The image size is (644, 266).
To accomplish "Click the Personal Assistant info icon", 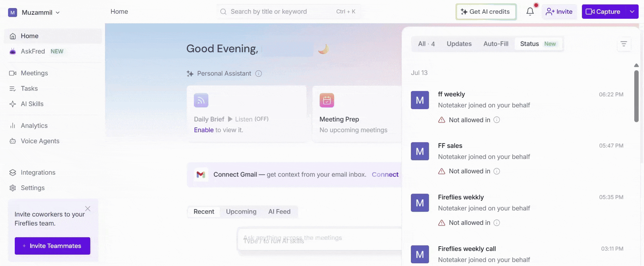I will click(259, 74).
